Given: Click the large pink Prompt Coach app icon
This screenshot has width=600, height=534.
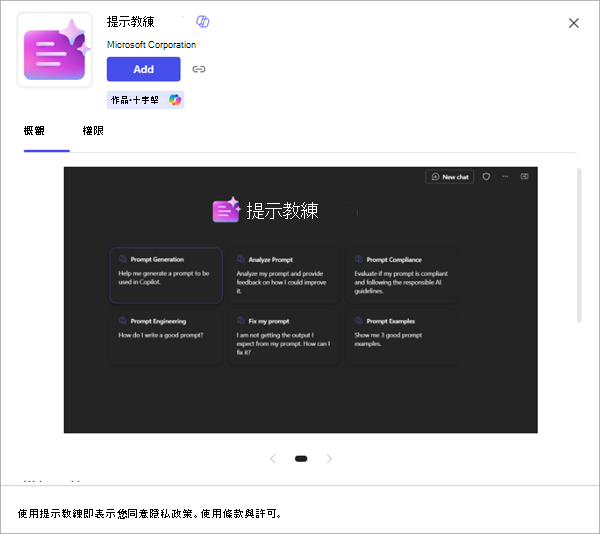Looking at the screenshot, I should tap(55, 50).
